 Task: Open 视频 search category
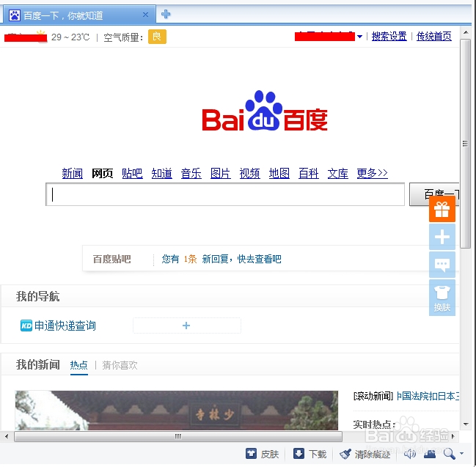tap(250, 174)
